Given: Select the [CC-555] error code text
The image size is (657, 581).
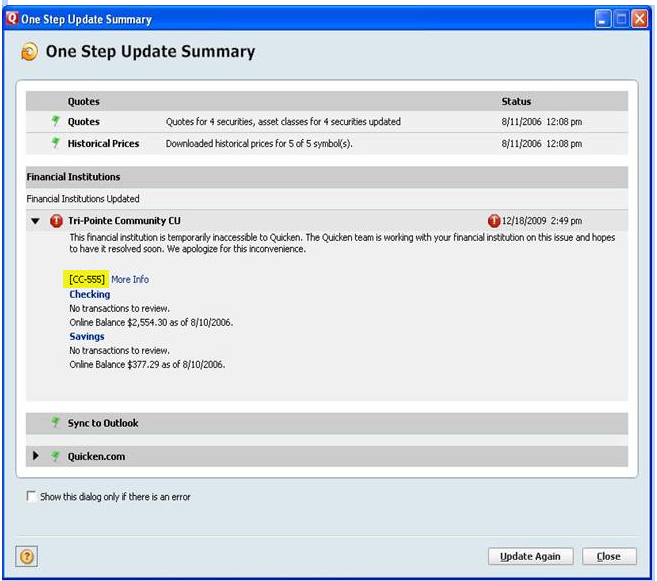Looking at the screenshot, I should tap(87, 279).
